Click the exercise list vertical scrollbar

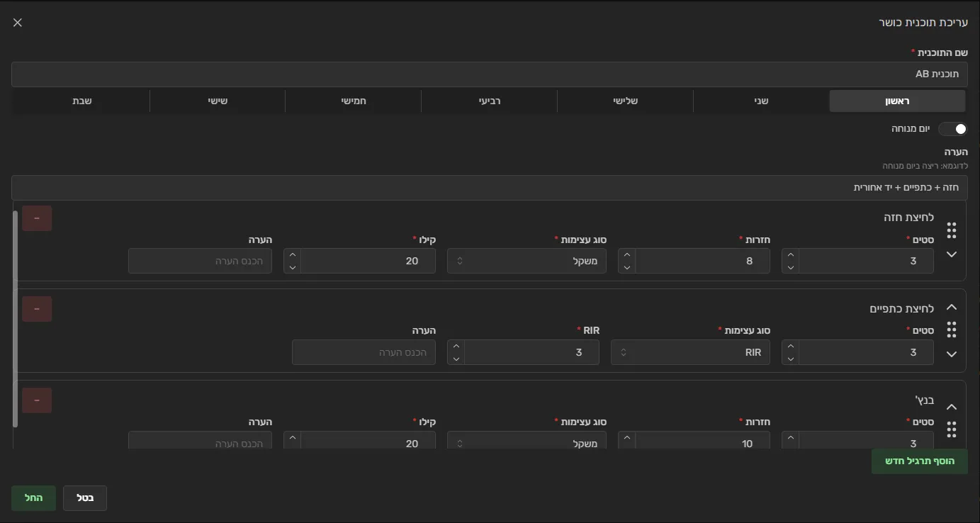tap(15, 319)
